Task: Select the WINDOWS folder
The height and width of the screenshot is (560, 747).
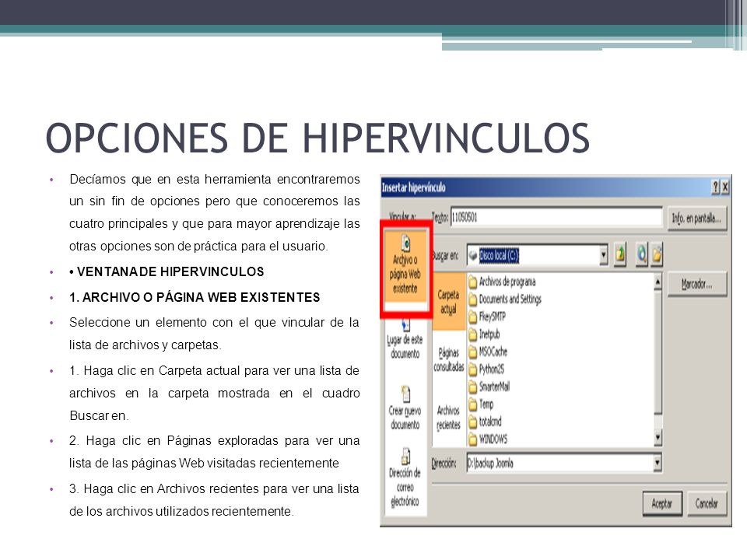Action: (488, 439)
